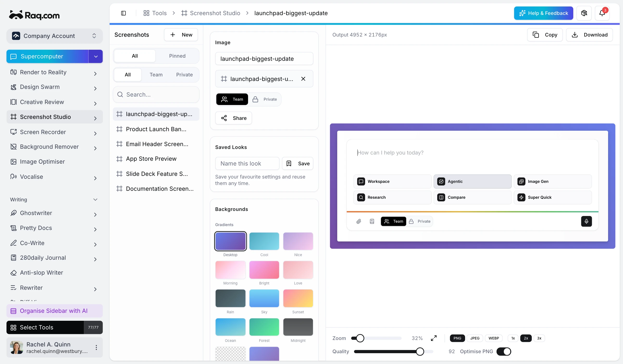This screenshot has width=623, height=364.
Task: Open the Supercomputer dropdown arrow
Action: 96,56
